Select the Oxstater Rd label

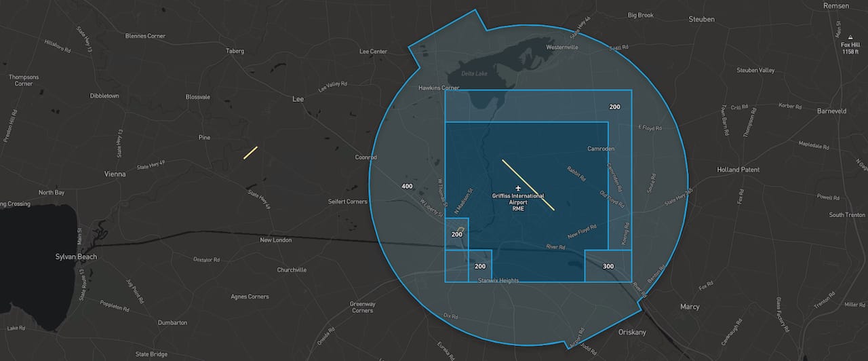pyautogui.click(x=207, y=259)
